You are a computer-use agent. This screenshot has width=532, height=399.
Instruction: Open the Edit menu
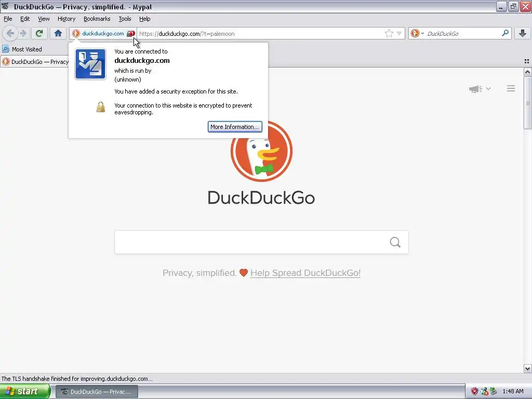pyautogui.click(x=25, y=19)
